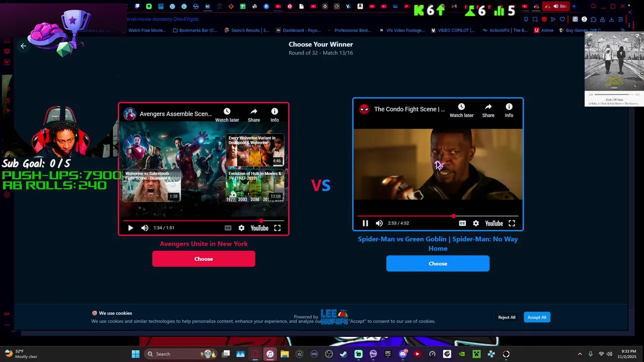Open Windows Start menu
This screenshot has height=362, width=644.
(135, 354)
